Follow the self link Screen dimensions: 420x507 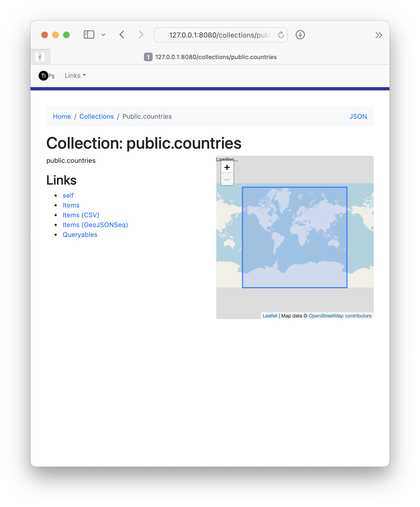(x=68, y=196)
